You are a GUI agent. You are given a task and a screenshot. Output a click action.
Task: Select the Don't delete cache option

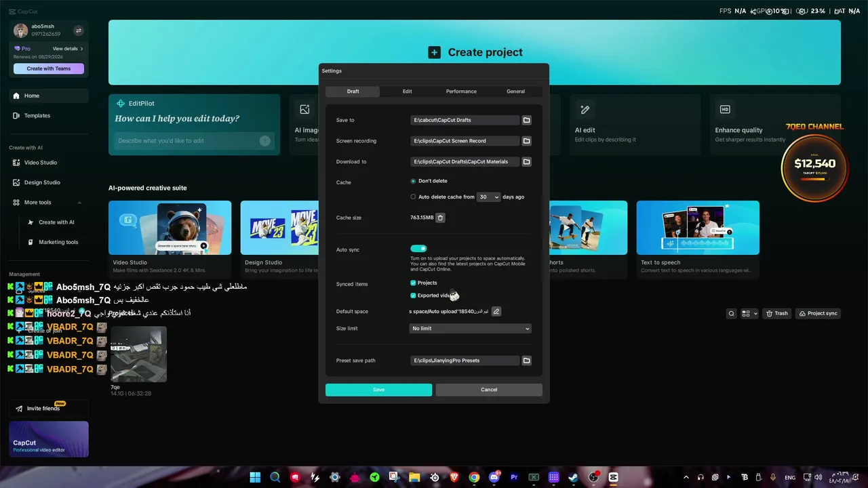click(413, 181)
